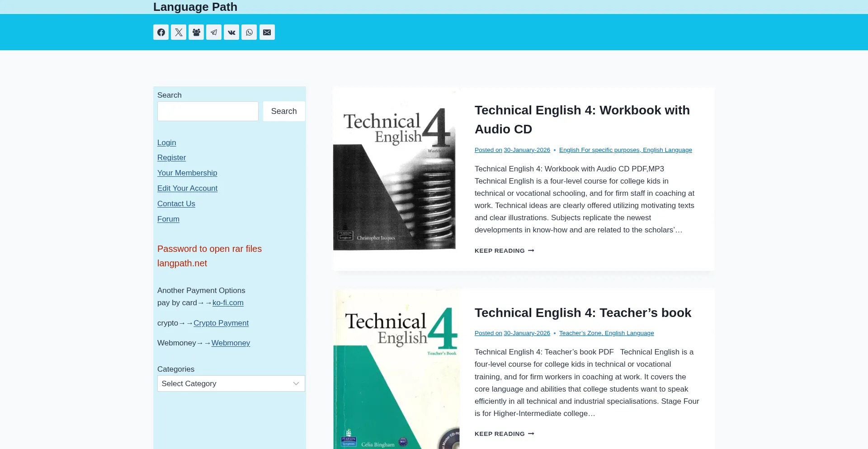
Task: Open the Webmoney payment link
Action: (231, 343)
